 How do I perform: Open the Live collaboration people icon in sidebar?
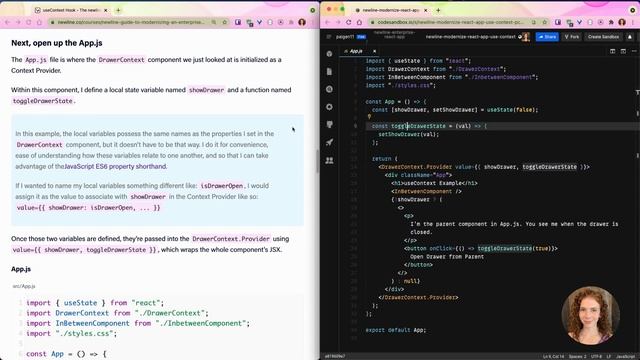point(329,160)
